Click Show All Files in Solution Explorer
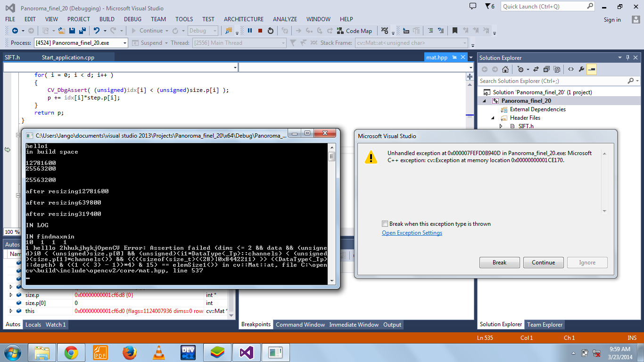The height and width of the screenshot is (362, 644). pos(557,69)
